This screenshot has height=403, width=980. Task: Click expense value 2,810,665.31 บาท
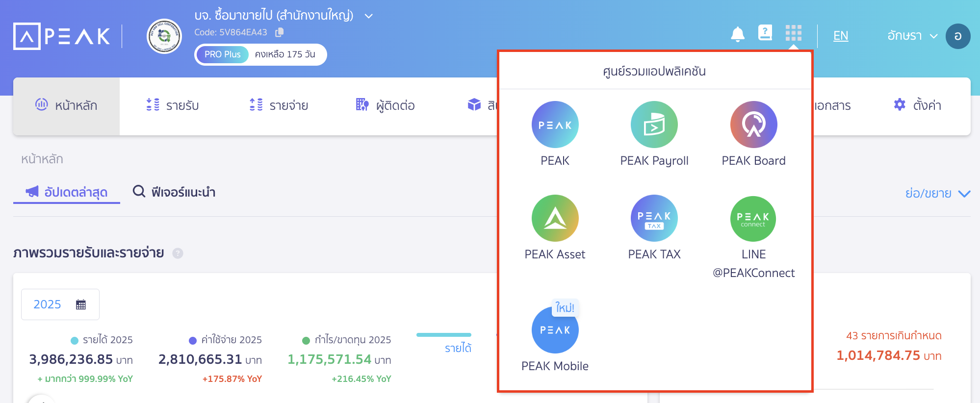tap(210, 360)
